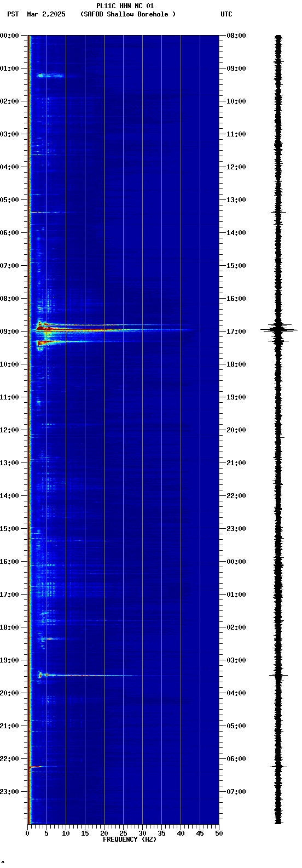Click the date label Mar 2,2025
Screen dimensions: 302x868
pyautogui.click(x=46, y=14)
